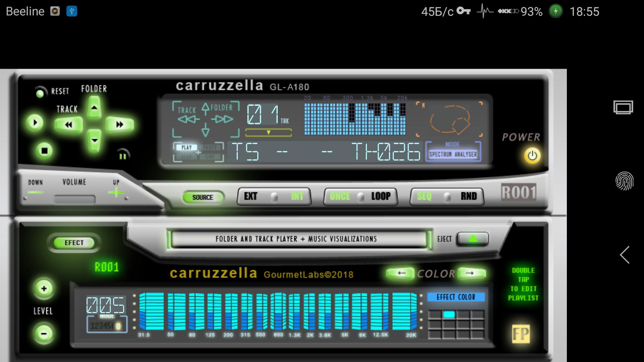Tap the track number 01 TRK display

tap(268, 115)
